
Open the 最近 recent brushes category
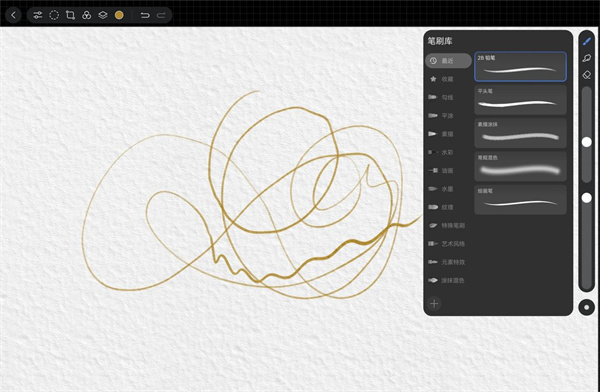(448, 60)
